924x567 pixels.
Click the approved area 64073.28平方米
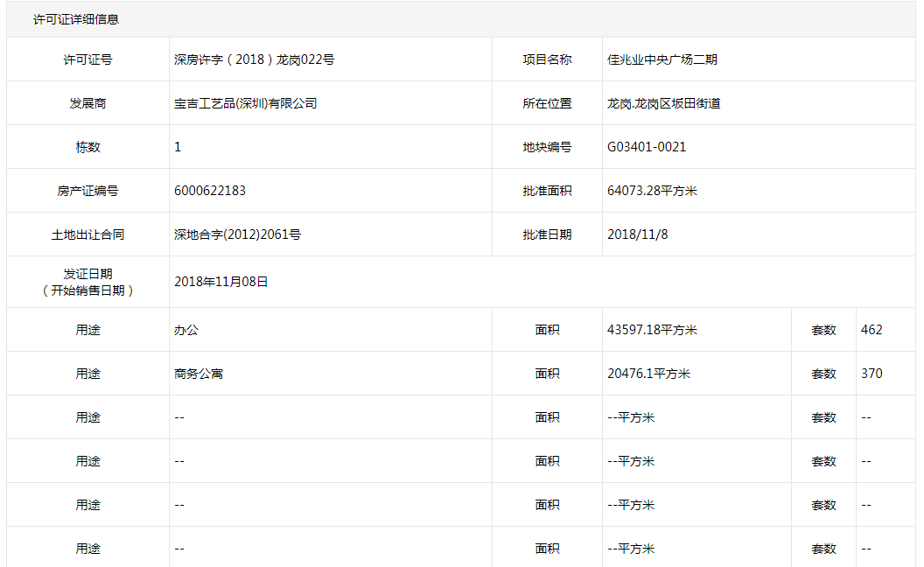tap(653, 191)
